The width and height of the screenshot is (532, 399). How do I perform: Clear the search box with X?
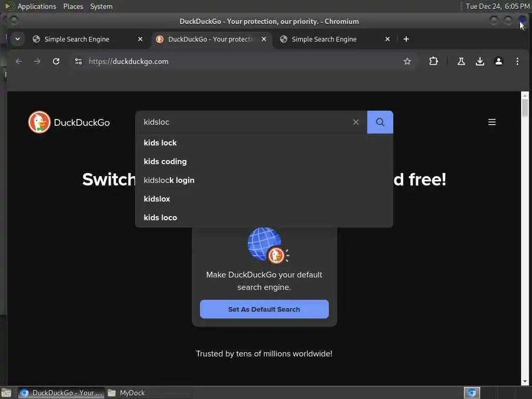click(355, 122)
